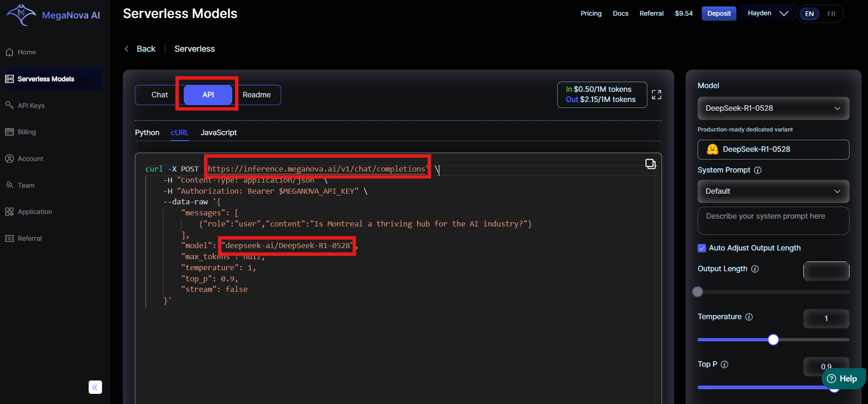The height and width of the screenshot is (404, 868).
Task: Expand the Default system prompt dropdown
Action: point(773,191)
